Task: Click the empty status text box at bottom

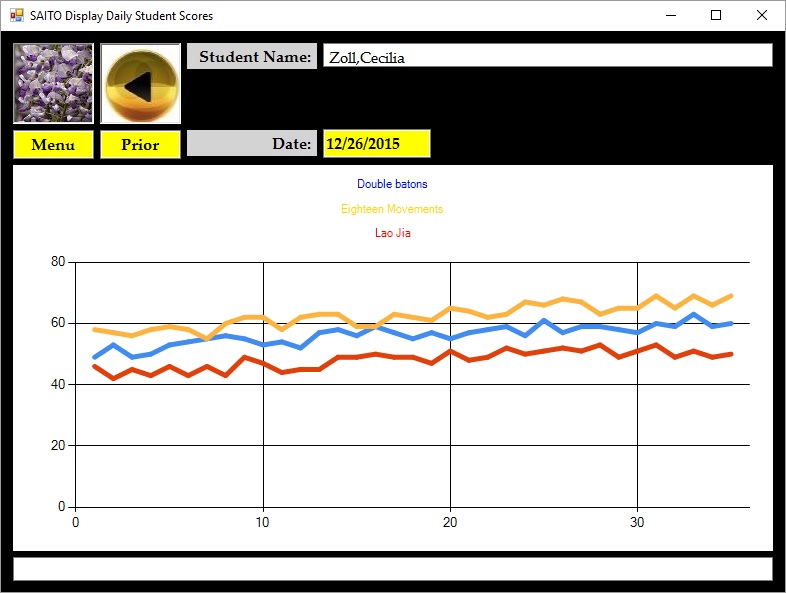Action: [x=392, y=568]
